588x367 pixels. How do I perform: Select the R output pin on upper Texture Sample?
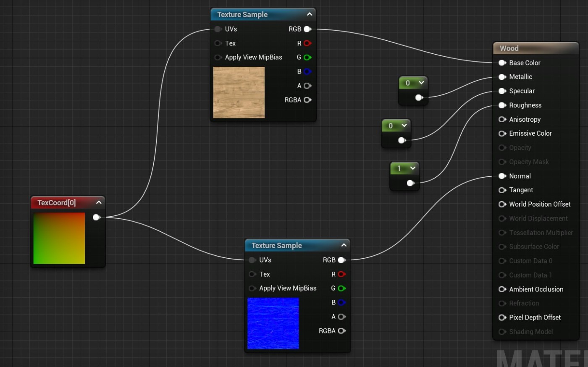pos(307,43)
